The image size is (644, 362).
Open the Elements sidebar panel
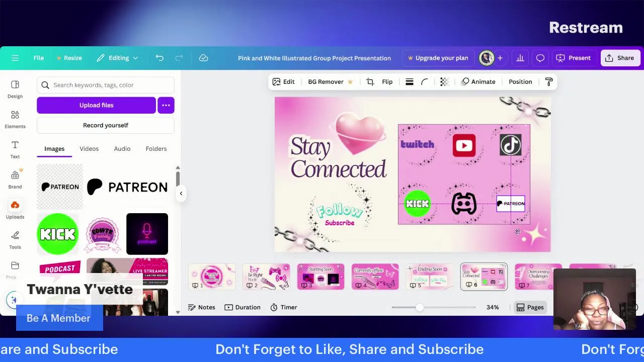[15, 120]
